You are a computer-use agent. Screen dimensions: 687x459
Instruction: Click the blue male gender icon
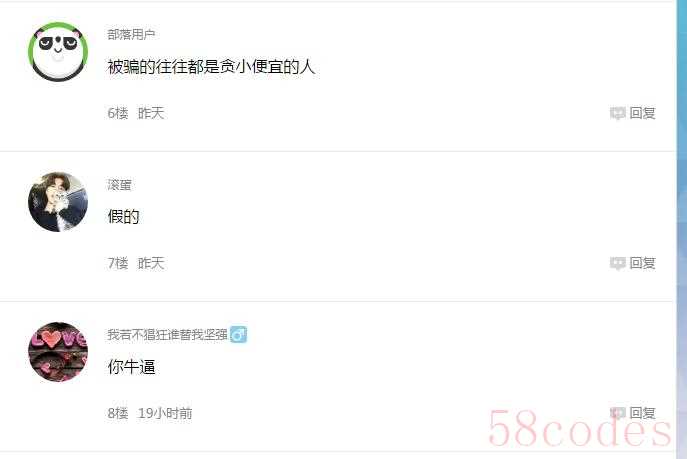click(238, 335)
